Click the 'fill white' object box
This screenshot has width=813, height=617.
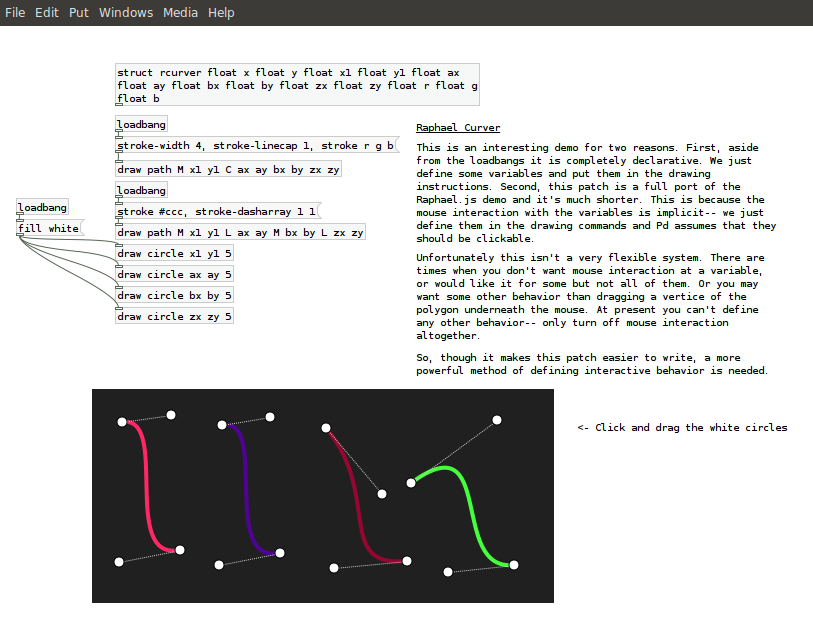tap(48, 229)
